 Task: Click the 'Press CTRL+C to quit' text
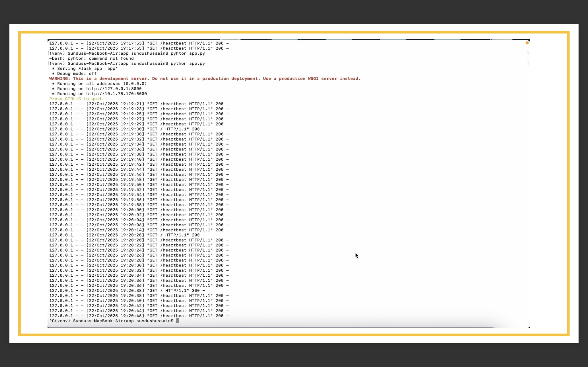pyautogui.click(x=76, y=99)
